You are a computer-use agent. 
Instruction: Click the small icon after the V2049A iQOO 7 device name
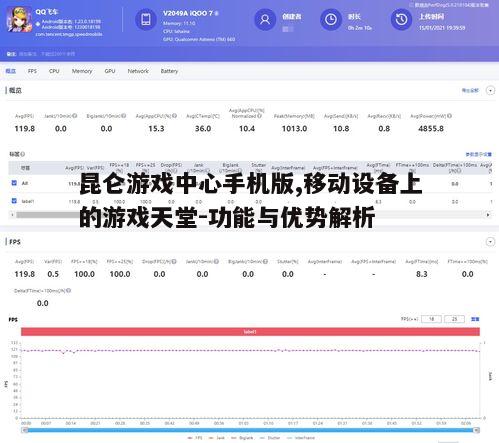point(217,13)
